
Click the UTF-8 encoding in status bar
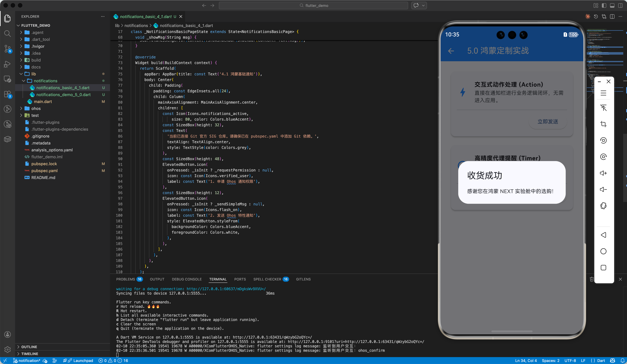click(x=570, y=361)
